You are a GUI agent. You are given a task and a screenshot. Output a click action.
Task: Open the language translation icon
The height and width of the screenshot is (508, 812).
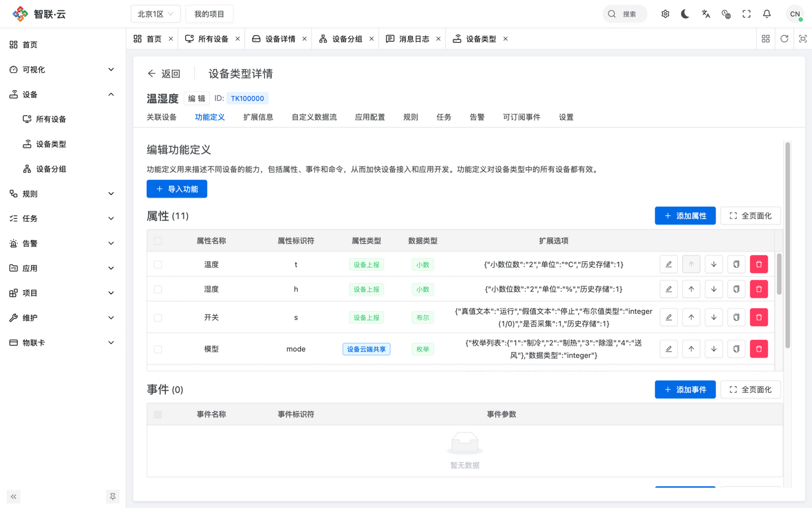[706, 14]
